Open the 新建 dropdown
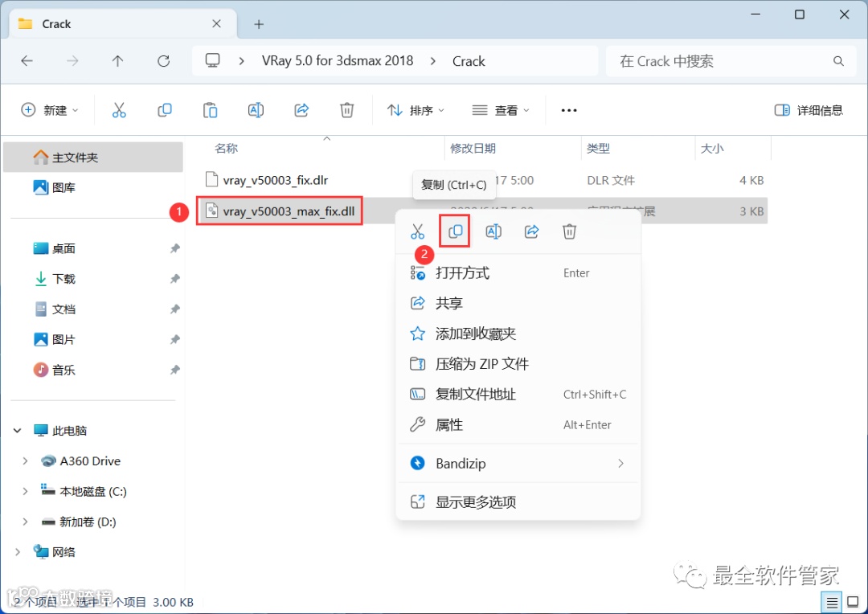 (49, 110)
